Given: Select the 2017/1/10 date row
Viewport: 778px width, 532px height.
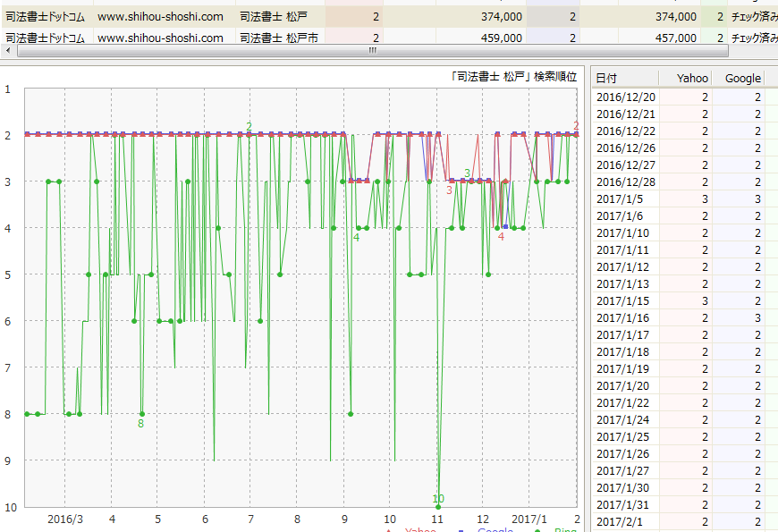Looking at the screenshot, I should (x=685, y=232).
